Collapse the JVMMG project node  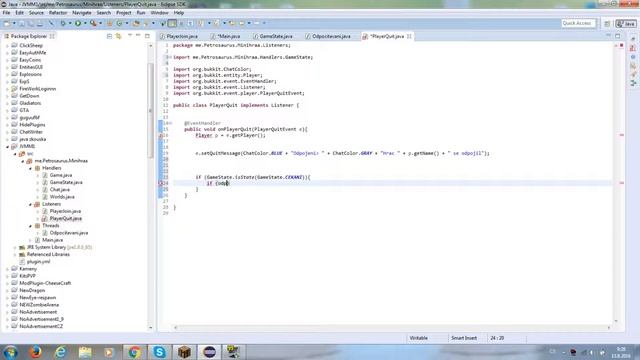[x=7, y=147]
